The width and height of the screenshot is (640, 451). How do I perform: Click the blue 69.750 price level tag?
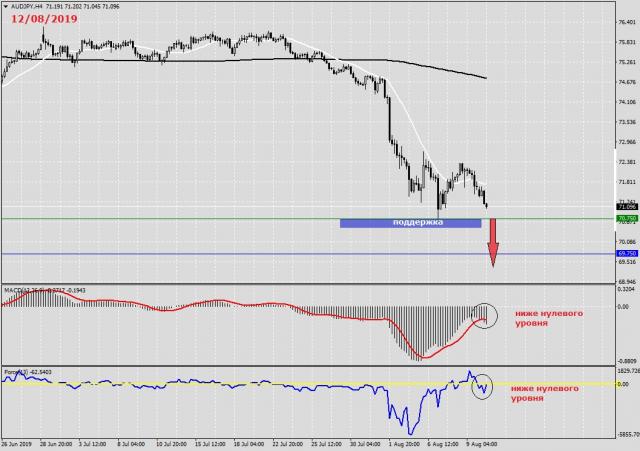point(628,253)
